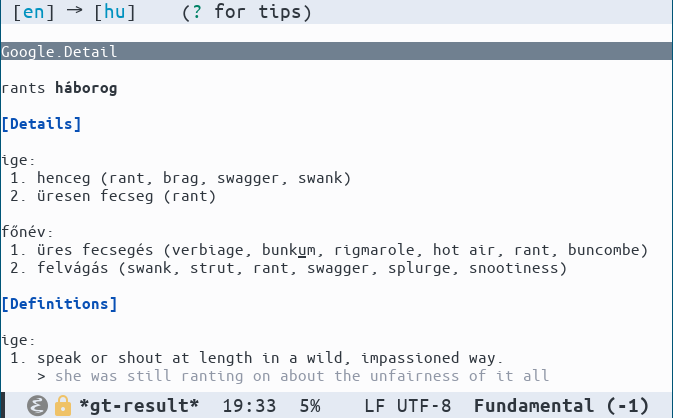This screenshot has height=418, width=673.
Task: Click the LF end-of-line indicator
Action: coord(374,406)
